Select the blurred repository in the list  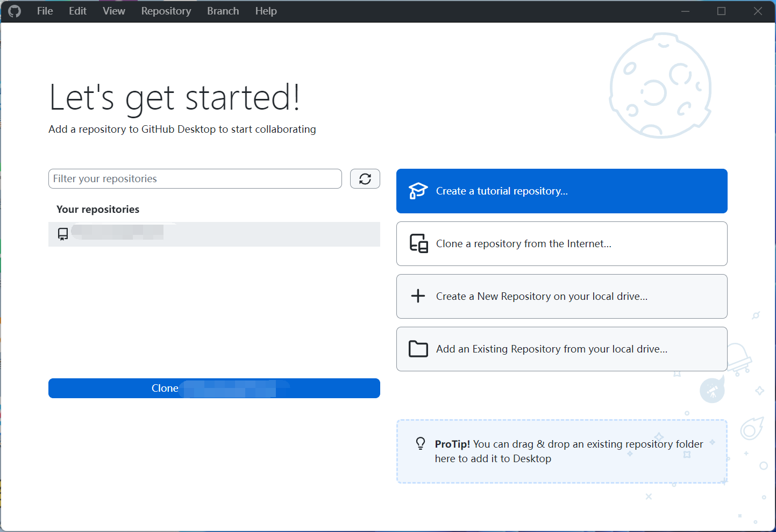[214, 234]
